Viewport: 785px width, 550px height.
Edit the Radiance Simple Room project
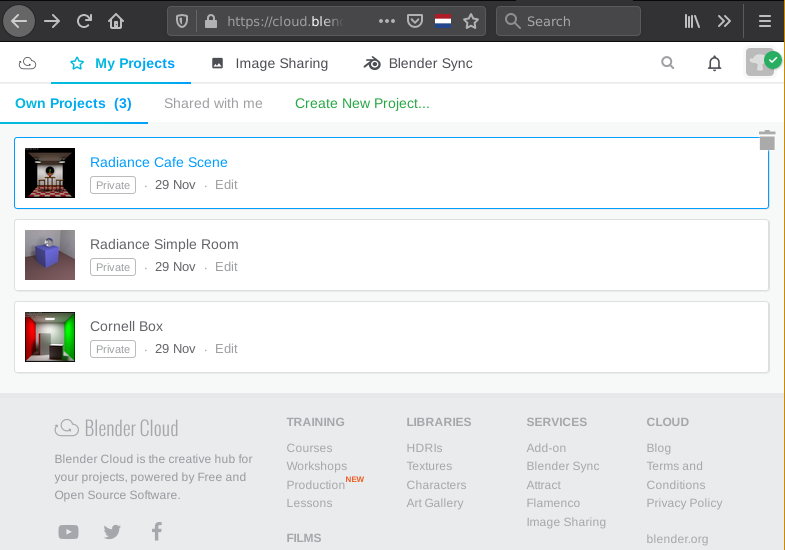click(x=226, y=267)
